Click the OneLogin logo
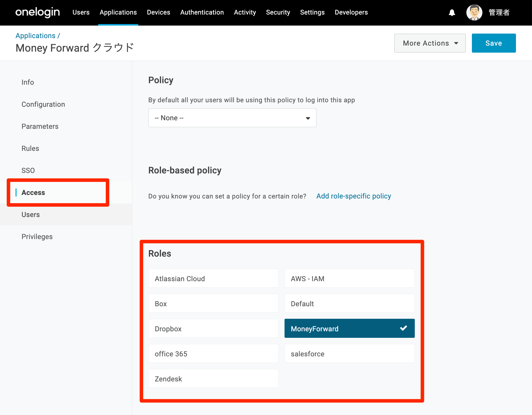Screen dimensions: 532x415 (38, 12)
